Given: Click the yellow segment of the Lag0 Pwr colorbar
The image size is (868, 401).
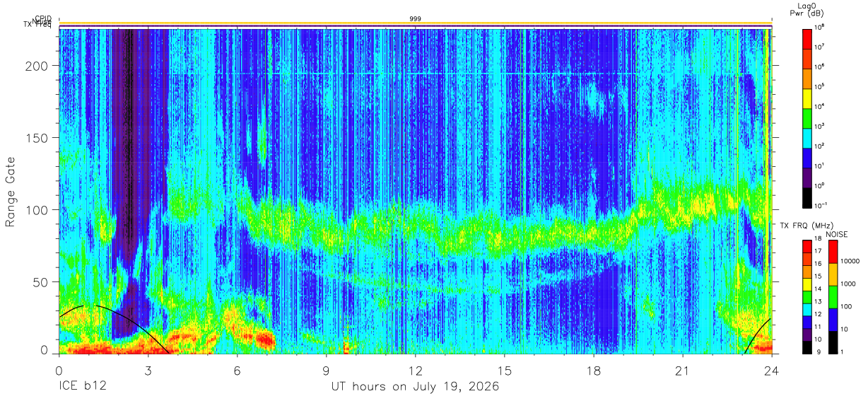Looking at the screenshot, I should [807, 97].
